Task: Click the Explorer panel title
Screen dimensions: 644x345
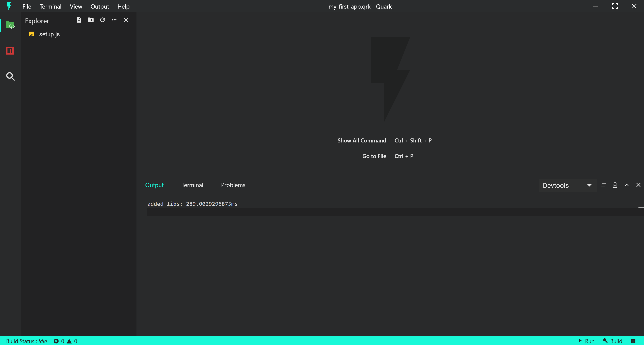Action: point(37,21)
